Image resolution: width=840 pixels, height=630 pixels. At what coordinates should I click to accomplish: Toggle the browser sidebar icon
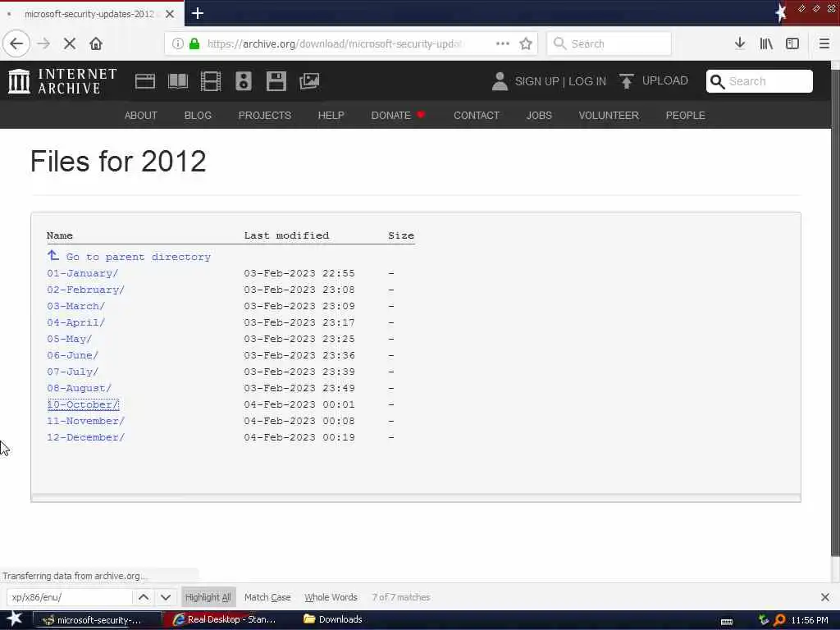click(x=792, y=43)
